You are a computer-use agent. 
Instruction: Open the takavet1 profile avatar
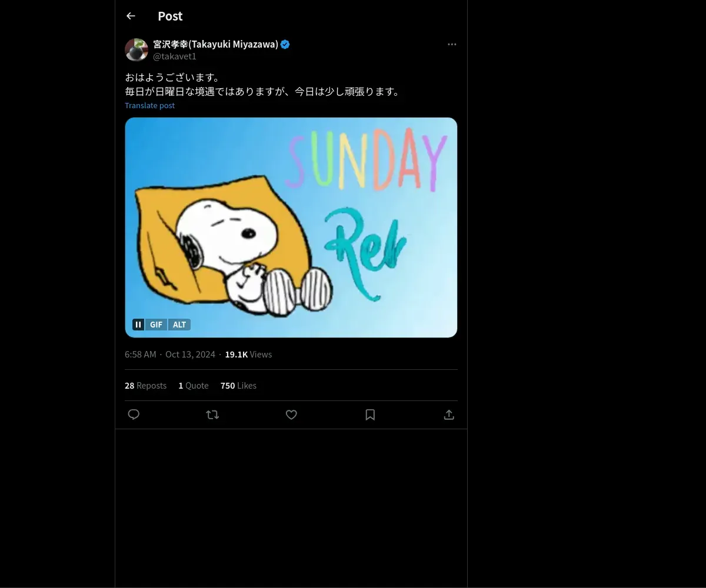(136, 50)
